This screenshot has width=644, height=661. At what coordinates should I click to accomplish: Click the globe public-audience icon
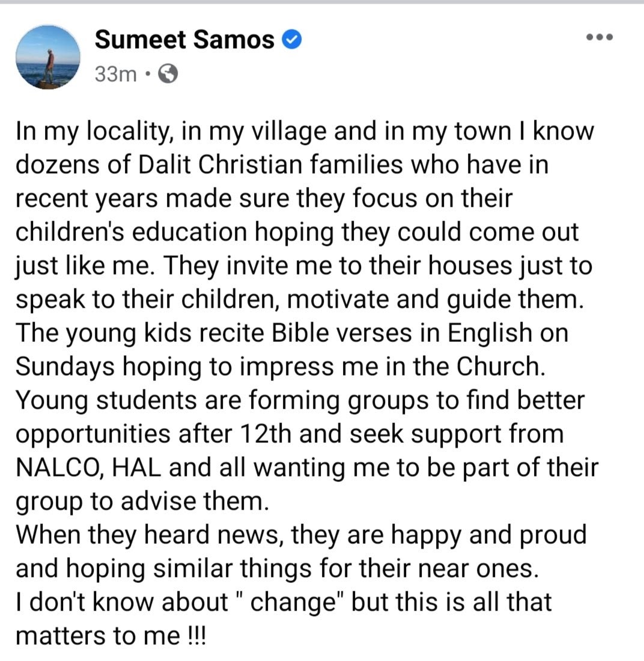point(167,75)
